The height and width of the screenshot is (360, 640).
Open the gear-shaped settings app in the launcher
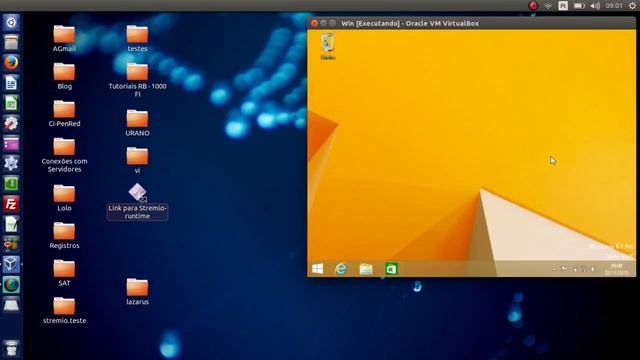coord(11,163)
